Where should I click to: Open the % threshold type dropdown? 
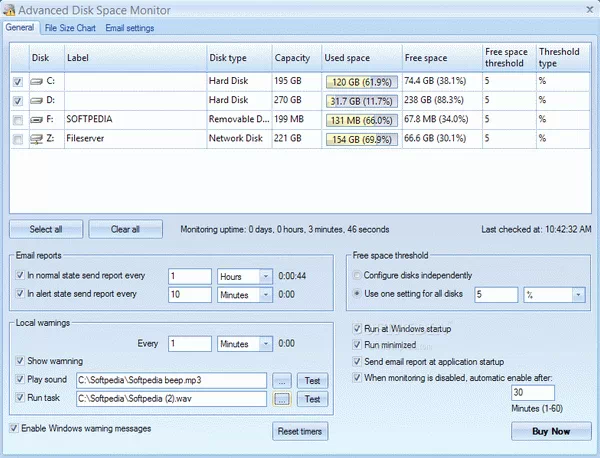(x=578, y=295)
